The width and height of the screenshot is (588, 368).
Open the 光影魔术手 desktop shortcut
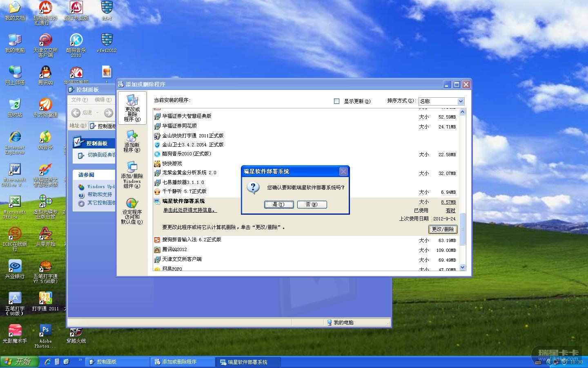pos(15,334)
